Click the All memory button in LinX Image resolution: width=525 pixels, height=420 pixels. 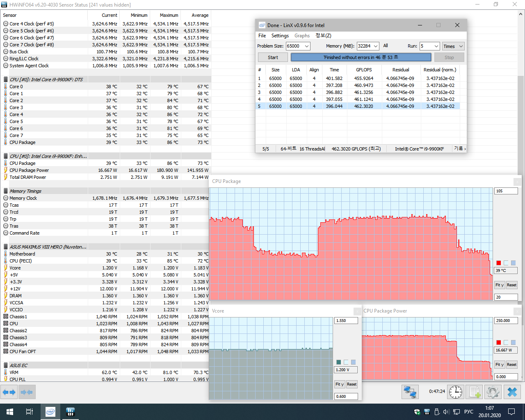pos(386,46)
